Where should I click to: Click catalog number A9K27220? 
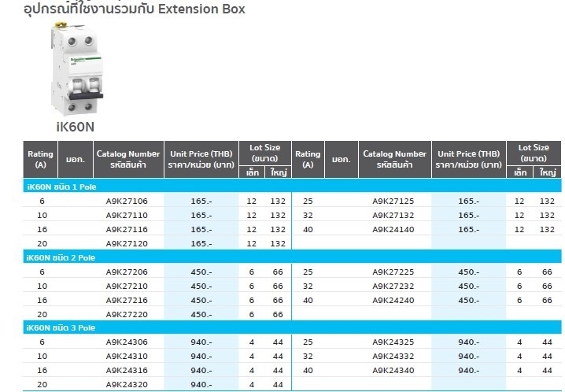coord(127,314)
